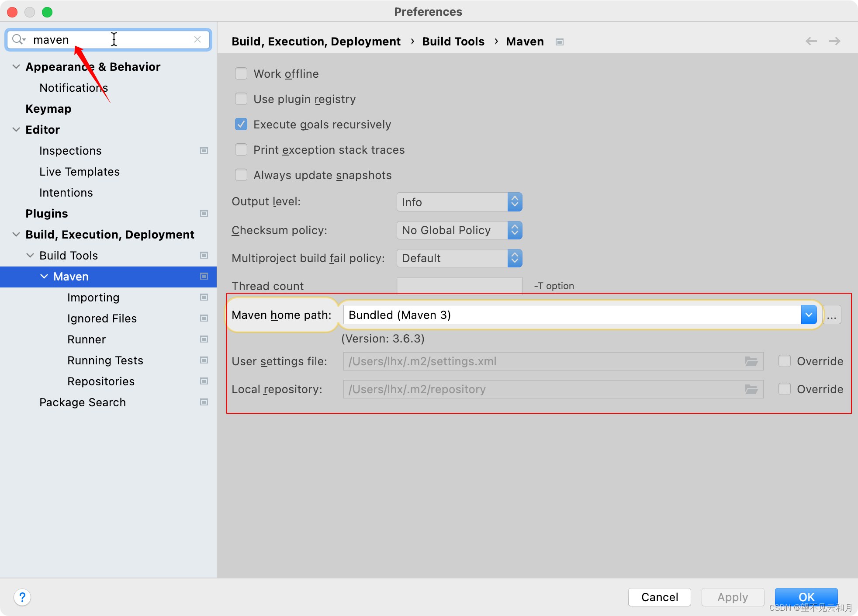
Task: Click the project icon beside Repositories
Action: [x=204, y=381]
